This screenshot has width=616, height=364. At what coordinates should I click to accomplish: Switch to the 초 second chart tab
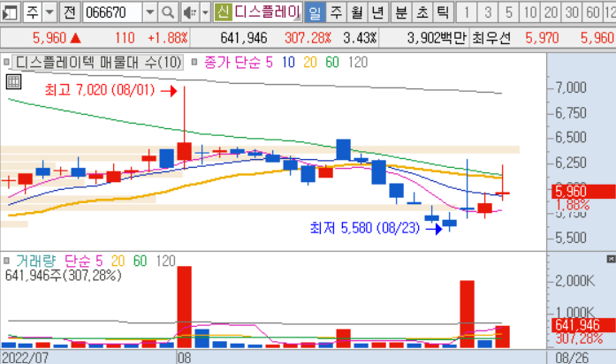click(422, 12)
